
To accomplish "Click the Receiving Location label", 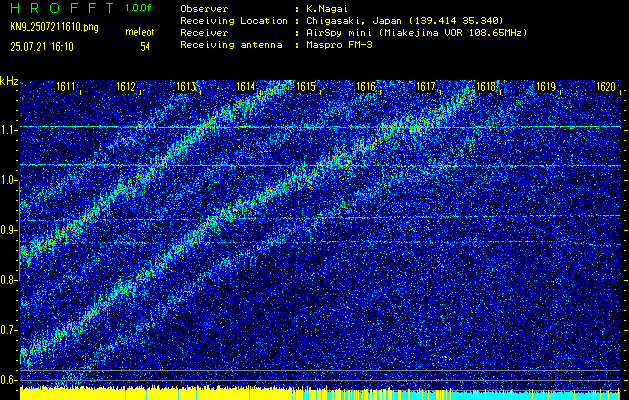I will [234, 20].
